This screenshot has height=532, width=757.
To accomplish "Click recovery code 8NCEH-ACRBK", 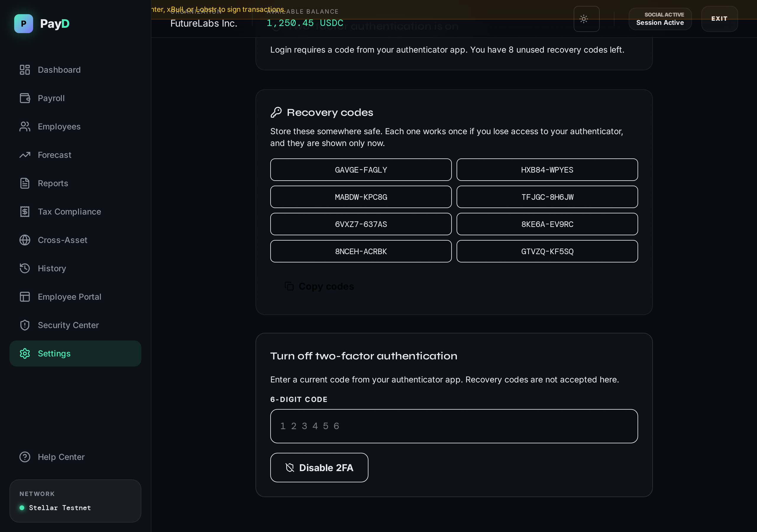I will pos(361,251).
